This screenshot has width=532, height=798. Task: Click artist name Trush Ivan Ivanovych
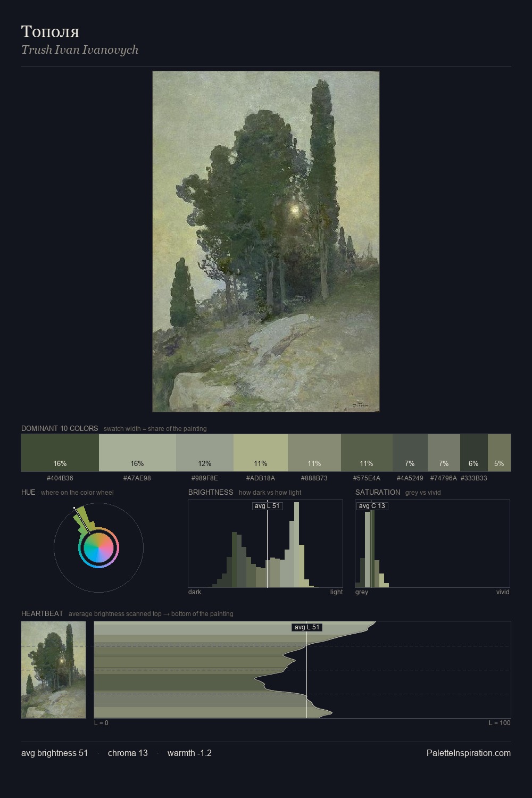pyautogui.click(x=80, y=49)
